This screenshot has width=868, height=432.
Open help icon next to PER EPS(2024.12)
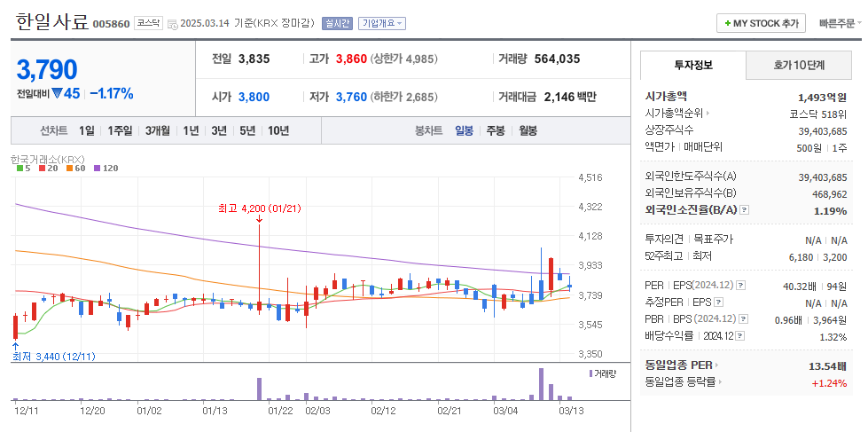click(740, 286)
